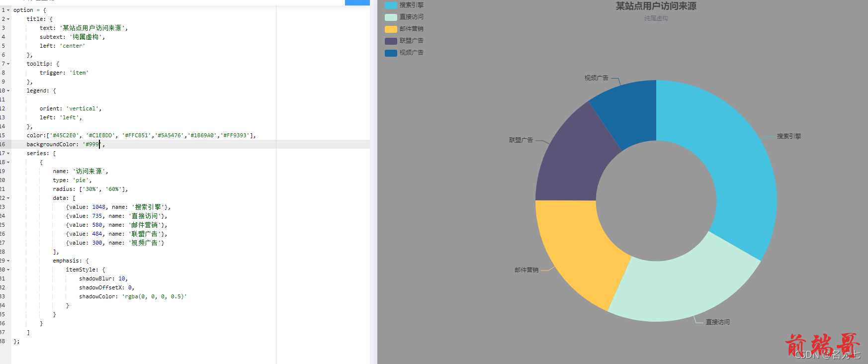Click the type: 'pie' line
The image size is (868, 364).
tap(72, 180)
